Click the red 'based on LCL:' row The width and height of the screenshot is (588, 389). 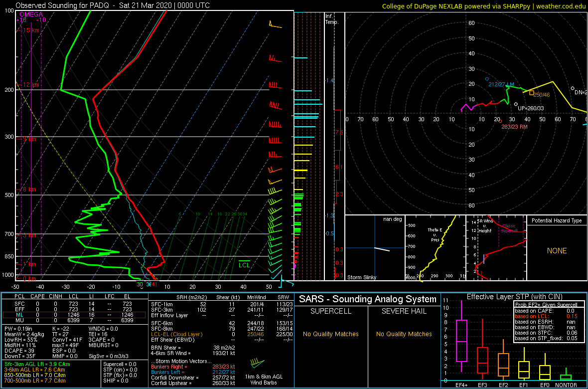pyautogui.click(x=546, y=316)
